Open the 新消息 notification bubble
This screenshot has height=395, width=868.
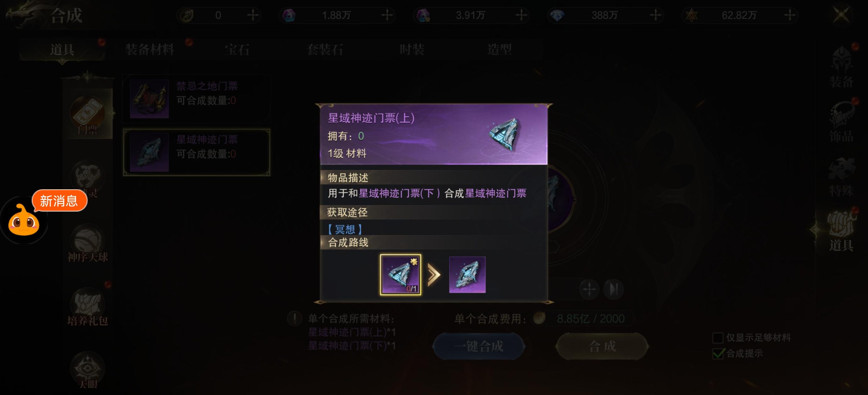(x=59, y=201)
